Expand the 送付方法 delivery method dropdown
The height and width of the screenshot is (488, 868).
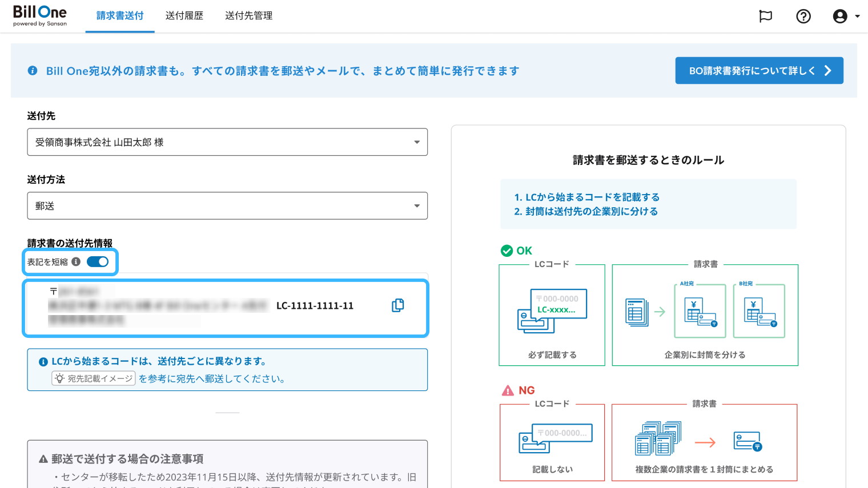(x=227, y=206)
